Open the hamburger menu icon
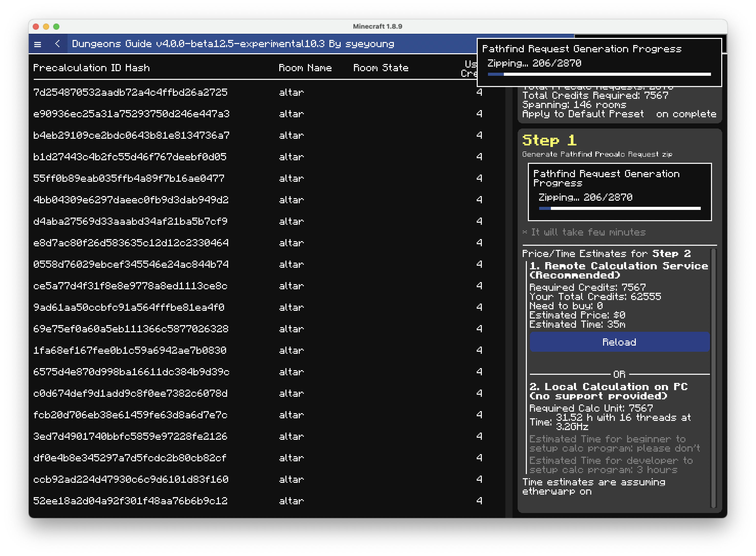Screen dimensions: 756x556 (x=38, y=44)
